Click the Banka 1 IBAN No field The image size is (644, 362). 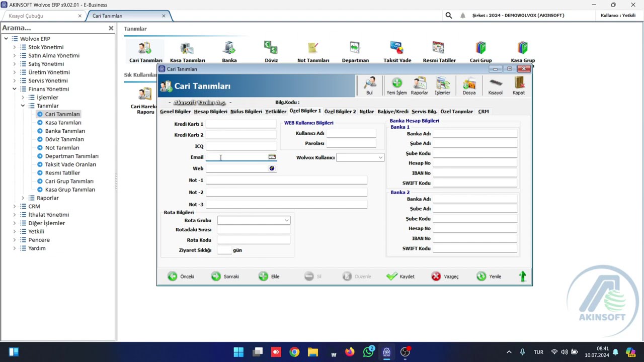pos(475,173)
